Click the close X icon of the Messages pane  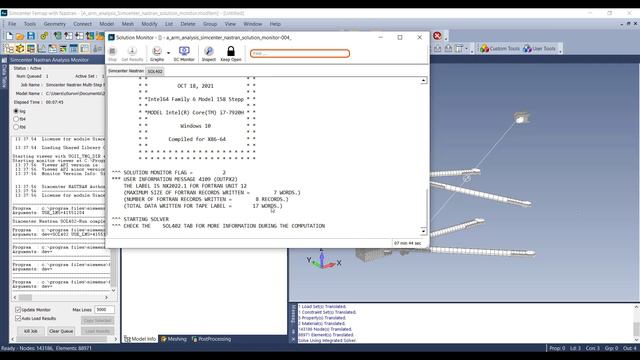(x=293, y=339)
